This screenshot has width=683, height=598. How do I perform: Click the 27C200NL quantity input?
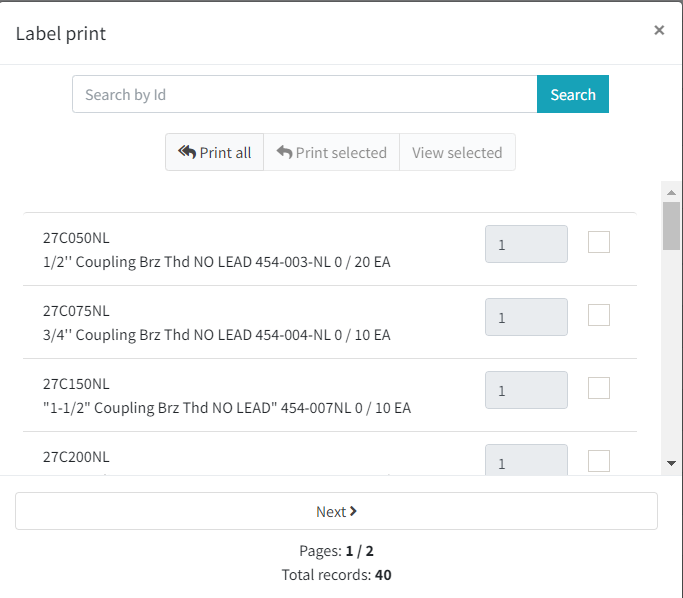coord(526,461)
